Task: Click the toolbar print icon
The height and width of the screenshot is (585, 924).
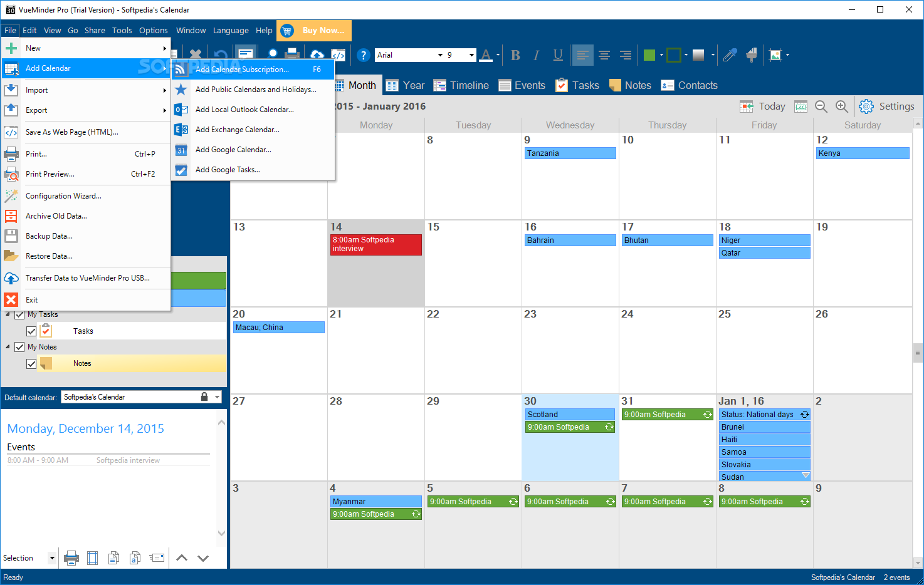Action: click(292, 54)
